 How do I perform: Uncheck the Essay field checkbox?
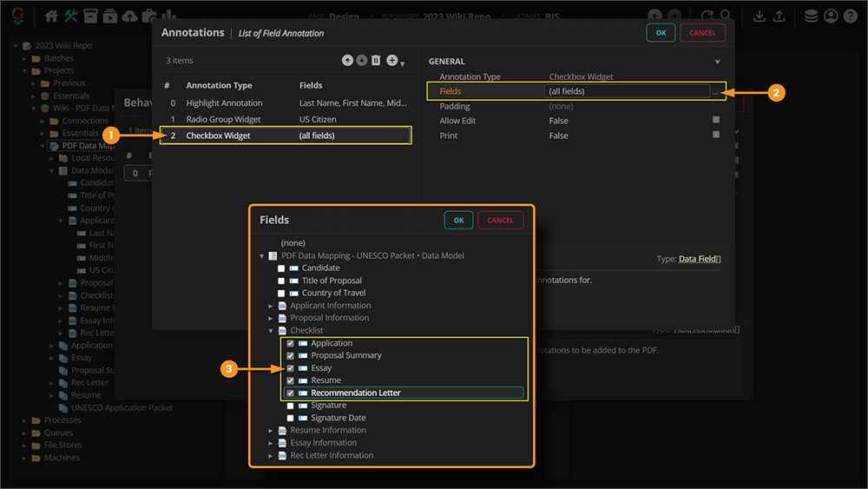pos(291,368)
